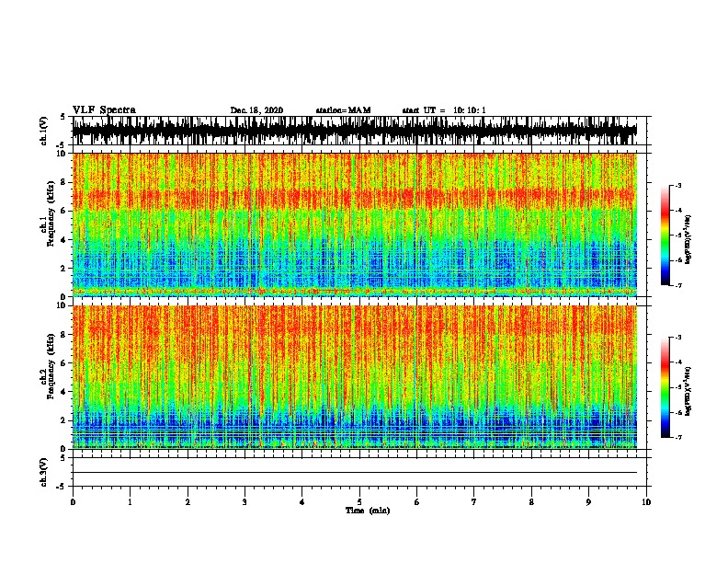
Task: Click the "6" kHz tick on ch.2 frequency axis
Action: (64, 362)
